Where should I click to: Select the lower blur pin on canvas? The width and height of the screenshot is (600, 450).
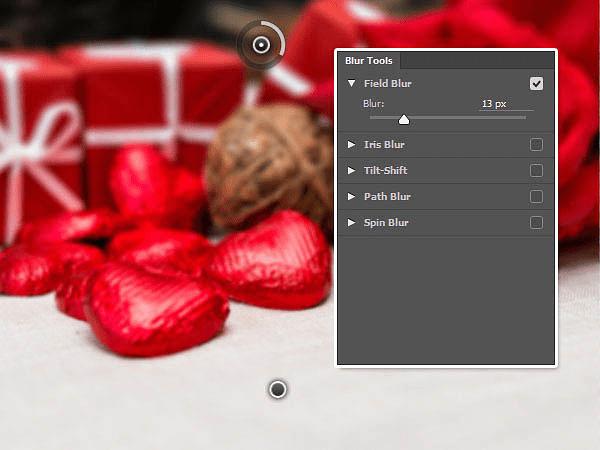coord(278,390)
